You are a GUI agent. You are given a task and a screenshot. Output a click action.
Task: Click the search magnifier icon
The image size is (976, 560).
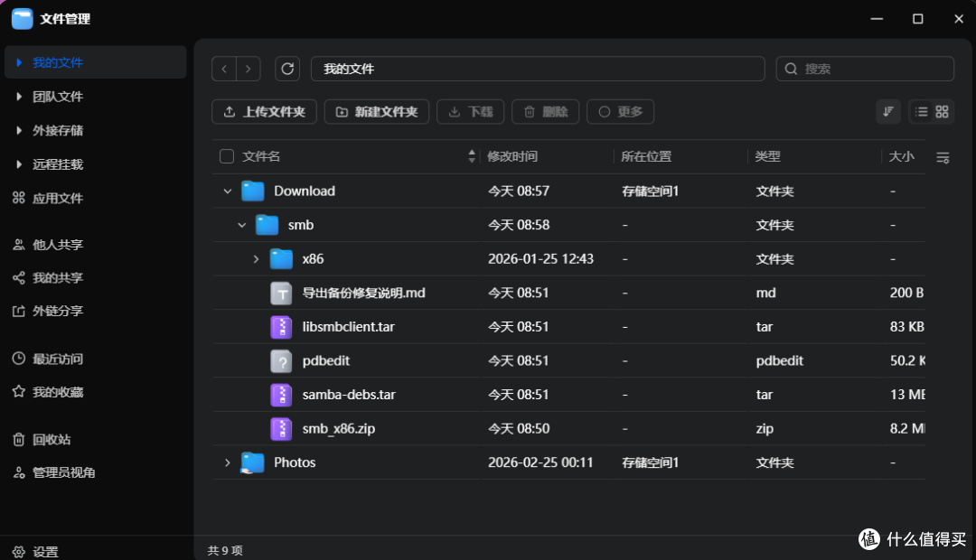click(x=791, y=69)
